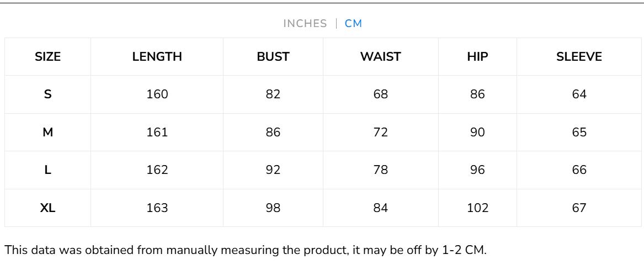Click the length value 160

click(x=157, y=94)
